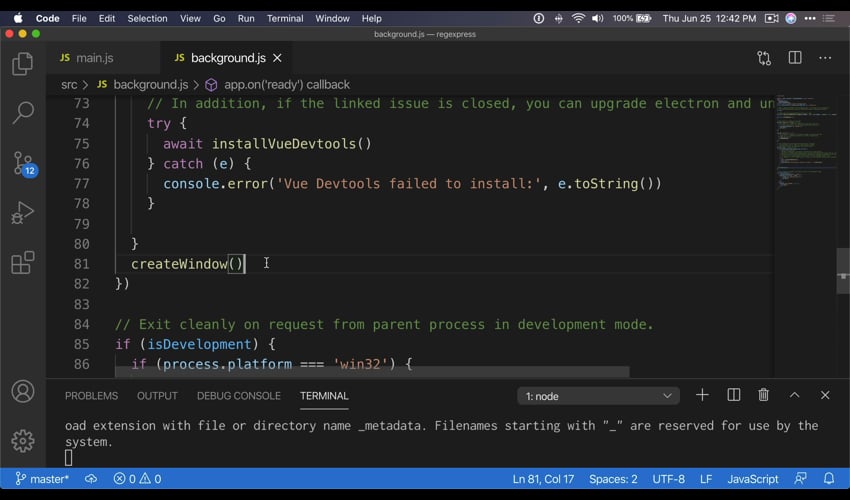Click the Synchronize Changes cloud icon
Image resolution: width=850 pixels, height=500 pixels.
pyautogui.click(x=91, y=479)
